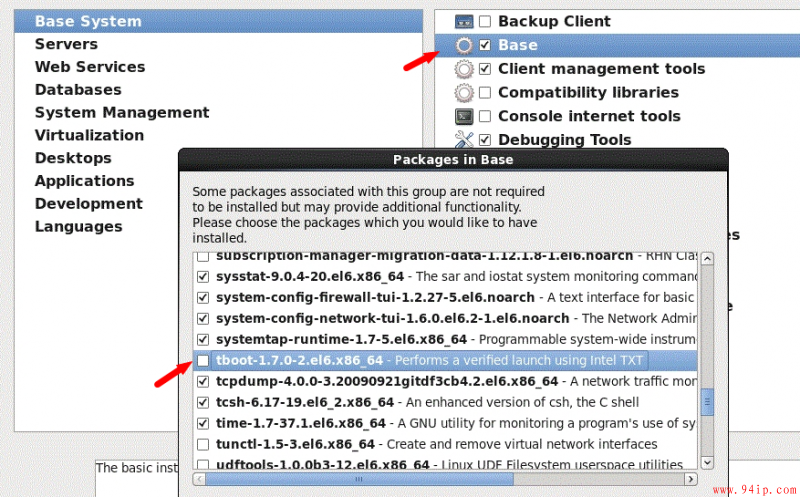
Task: Check the subscription-manager-migration-data checkbox
Action: pos(203,257)
